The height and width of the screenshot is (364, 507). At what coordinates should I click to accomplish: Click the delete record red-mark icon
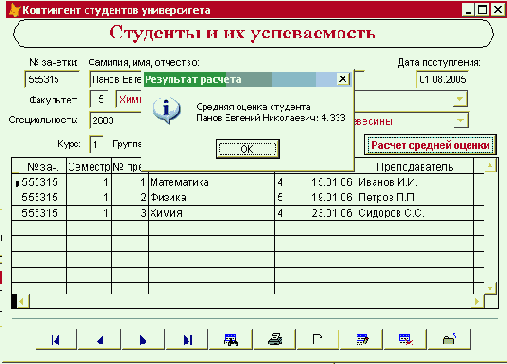tap(406, 339)
